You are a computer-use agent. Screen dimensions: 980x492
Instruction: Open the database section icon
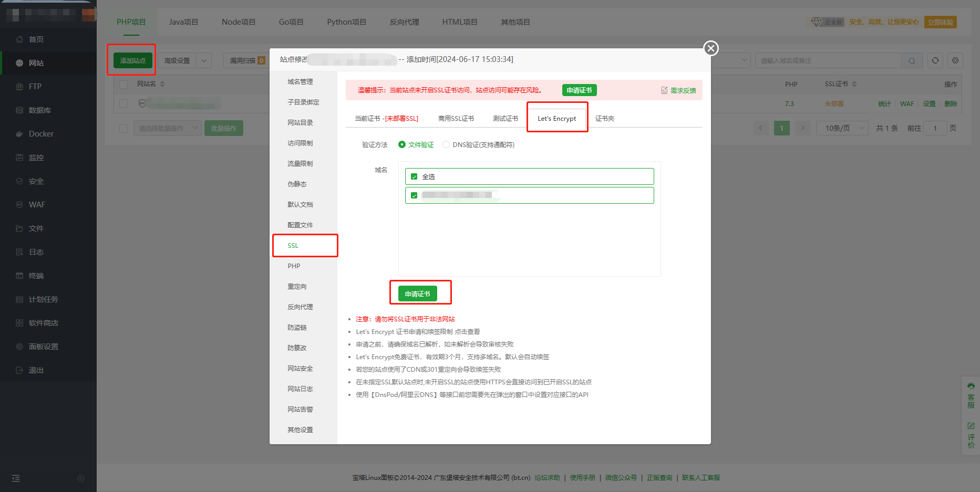point(19,110)
